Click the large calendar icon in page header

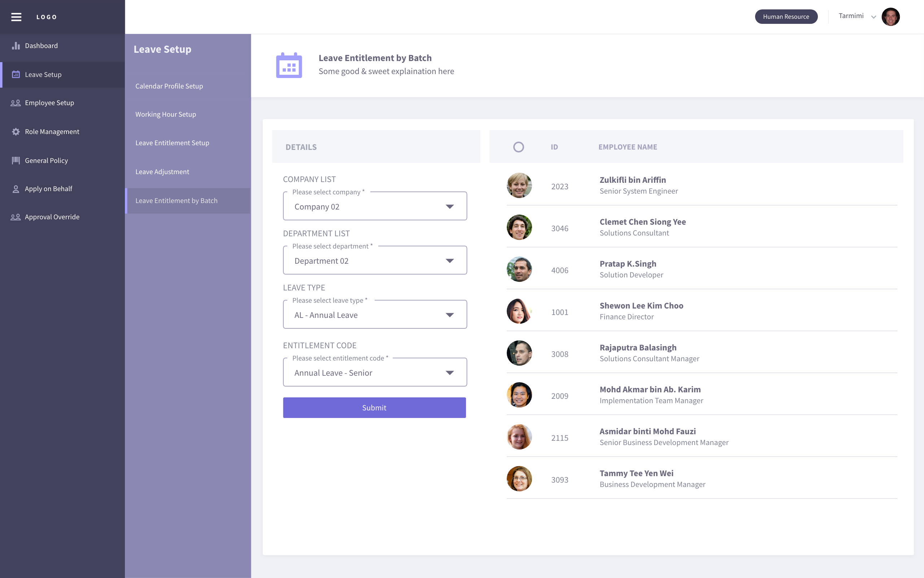pos(289,65)
